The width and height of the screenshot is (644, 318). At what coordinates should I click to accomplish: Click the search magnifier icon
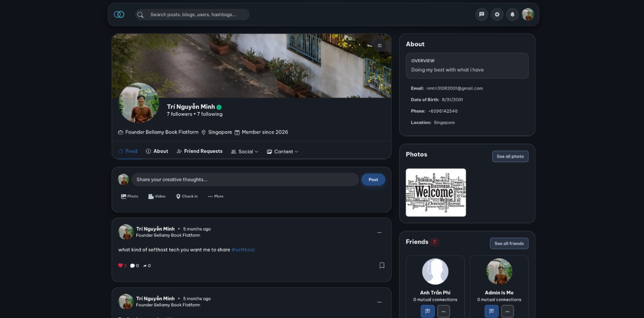pyautogui.click(x=141, y=14)
